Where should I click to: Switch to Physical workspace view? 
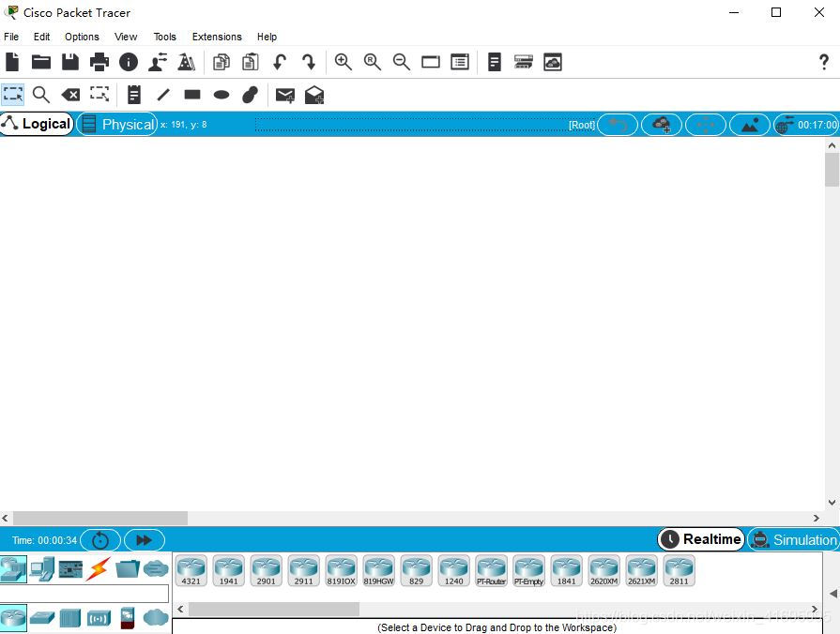(x=117, y=124)
